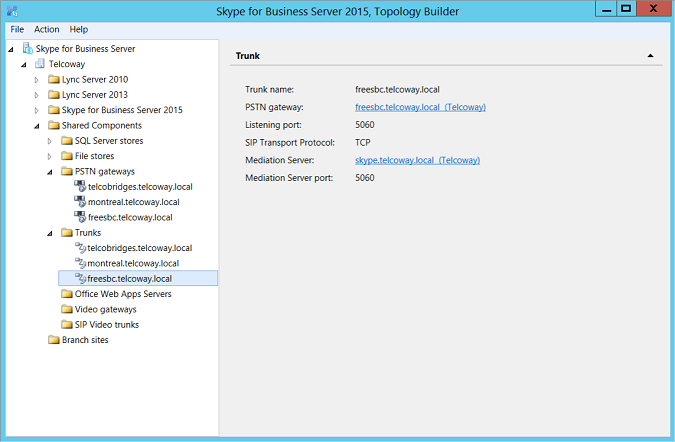
Task: Expand the SQL Server stores node
Action: click(x=50, y=141)
